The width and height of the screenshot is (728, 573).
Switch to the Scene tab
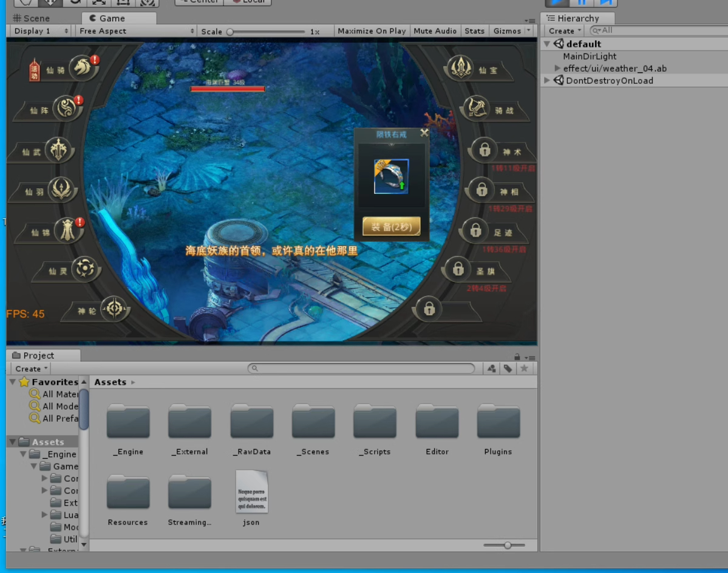(32, 18)
